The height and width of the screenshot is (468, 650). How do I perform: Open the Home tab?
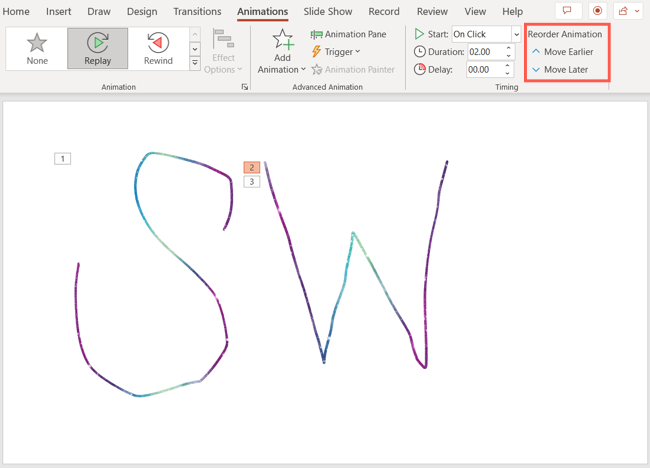tap(16, 12)
